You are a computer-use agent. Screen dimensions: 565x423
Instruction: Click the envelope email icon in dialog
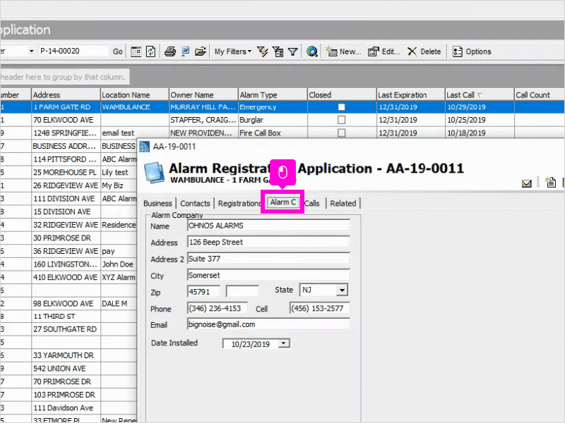526,184
